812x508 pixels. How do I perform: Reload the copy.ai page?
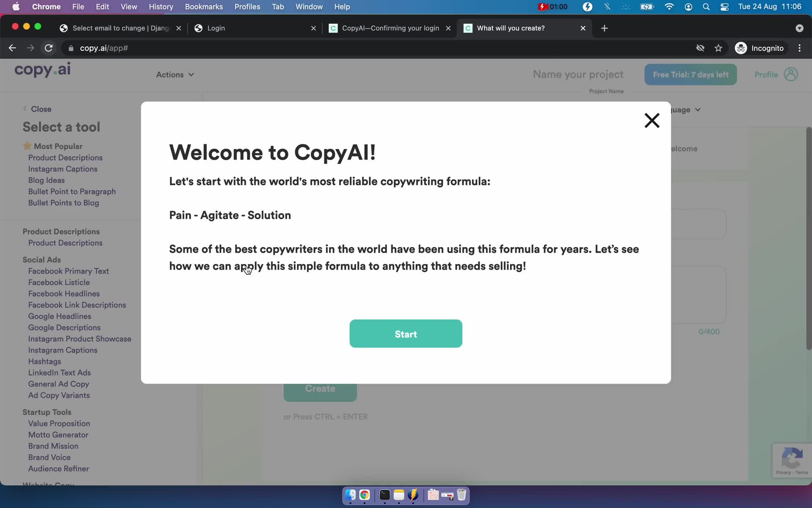[49, 48]
